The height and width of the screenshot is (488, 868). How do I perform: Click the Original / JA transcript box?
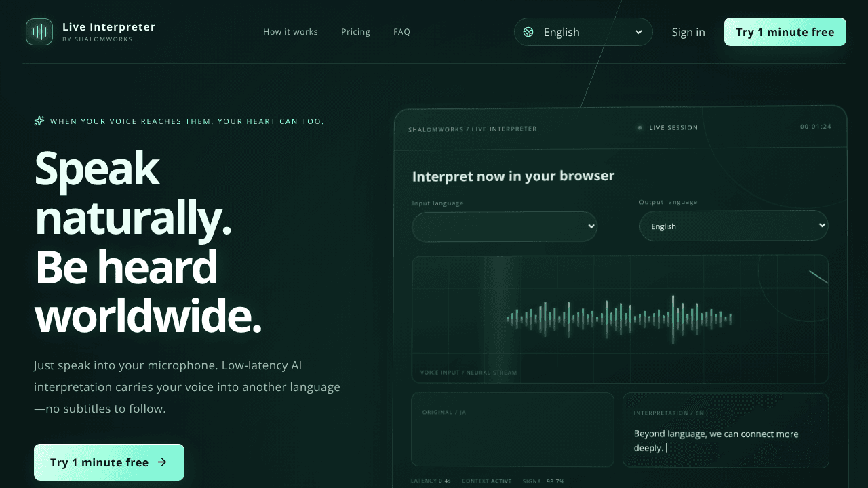[x=513, y=430]
